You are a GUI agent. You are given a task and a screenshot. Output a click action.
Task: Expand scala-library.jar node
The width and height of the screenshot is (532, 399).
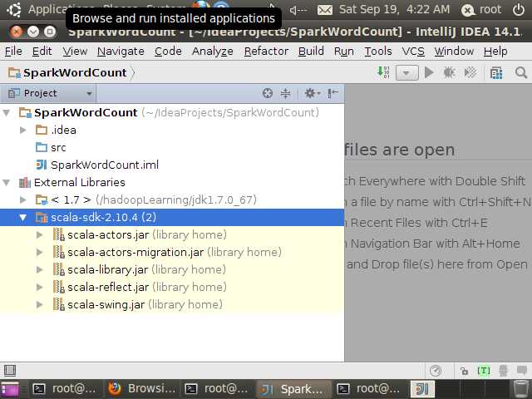point(39,269)
